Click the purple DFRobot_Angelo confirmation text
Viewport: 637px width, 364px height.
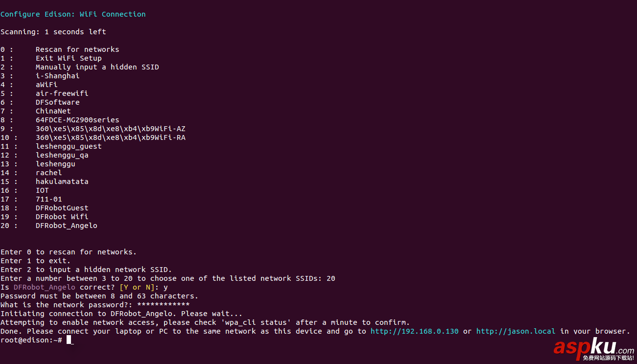[45, 287]
